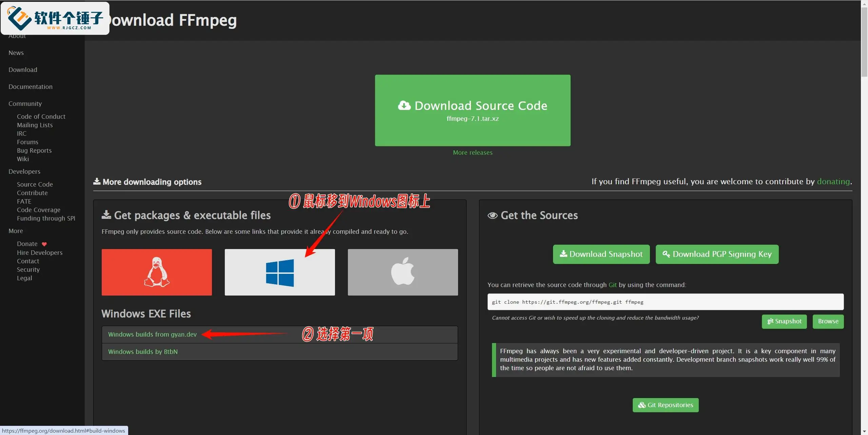Follow the Git link in source instructions
This screenshot has height=435, width=868.
613,285
